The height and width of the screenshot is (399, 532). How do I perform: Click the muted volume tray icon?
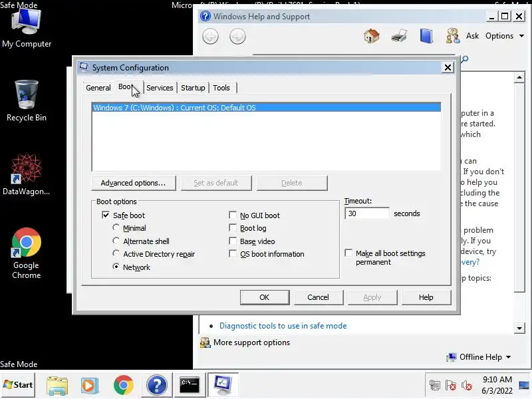point(467,386)
